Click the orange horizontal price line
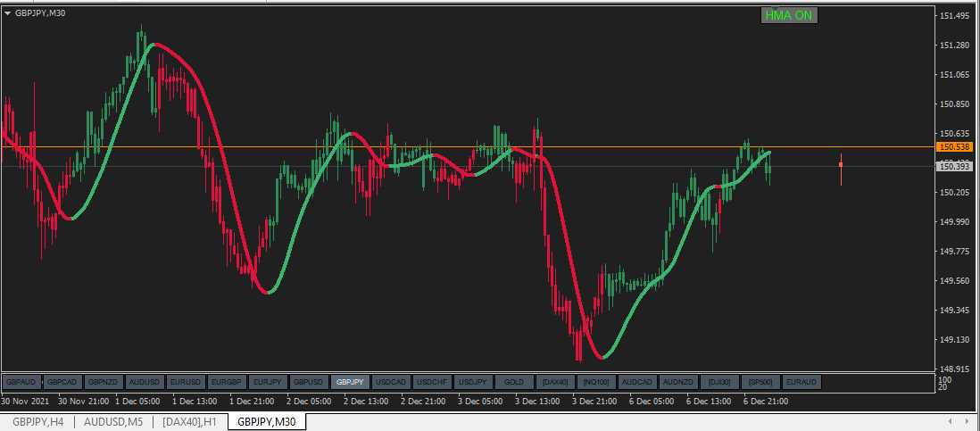980x431 pixels. (x=468, y=146)
